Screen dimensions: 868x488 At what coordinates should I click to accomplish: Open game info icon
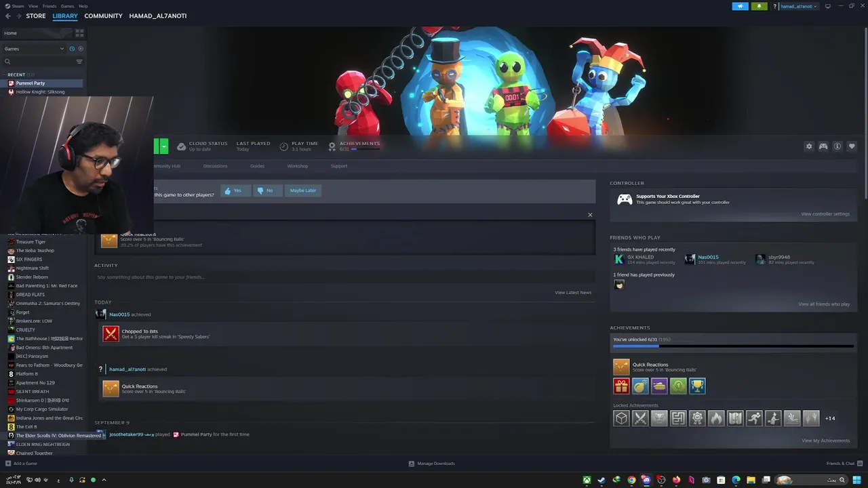(x=837, y=146)
